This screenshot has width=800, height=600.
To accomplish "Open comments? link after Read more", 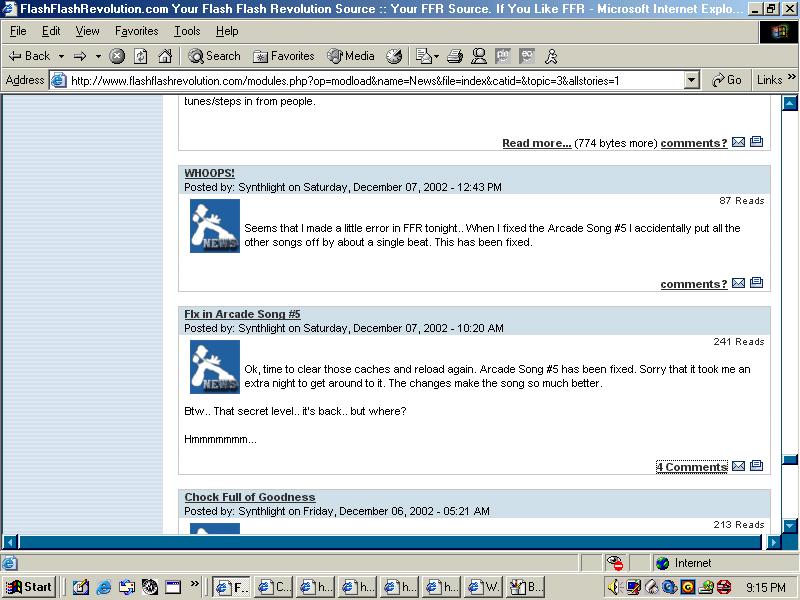I will 694,143.
